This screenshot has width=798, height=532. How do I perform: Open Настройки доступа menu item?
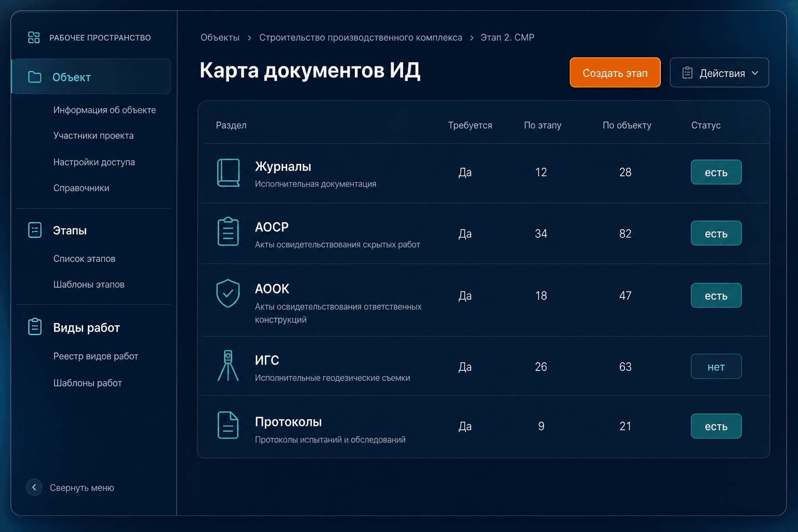point(94,162)
